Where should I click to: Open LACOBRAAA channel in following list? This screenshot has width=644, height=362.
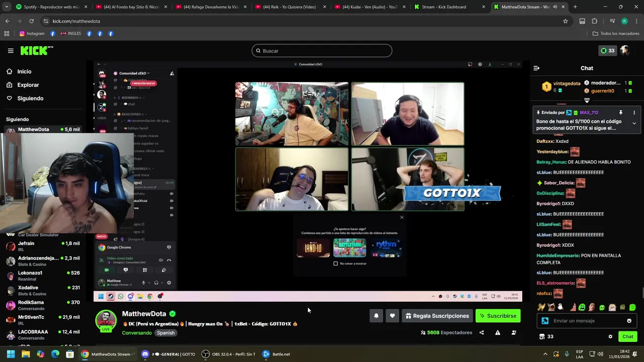click(x=43, y=335)
